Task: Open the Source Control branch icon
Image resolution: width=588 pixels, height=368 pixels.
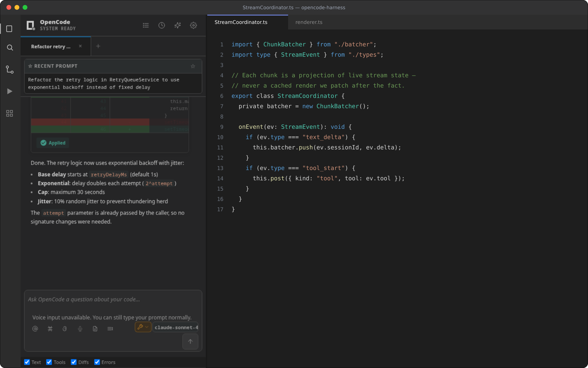Action: pyautogui.click(x=9, y=70)
